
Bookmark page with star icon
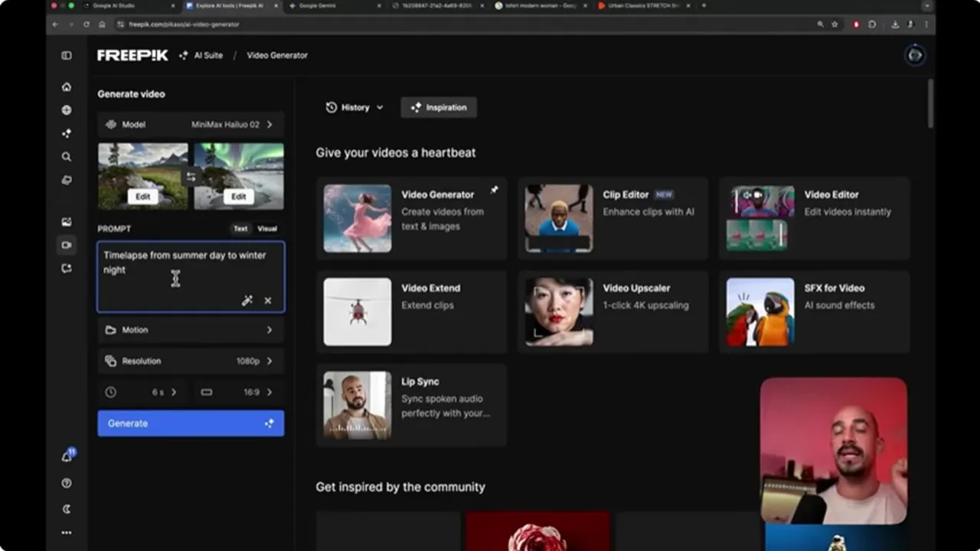pos(835,24)
